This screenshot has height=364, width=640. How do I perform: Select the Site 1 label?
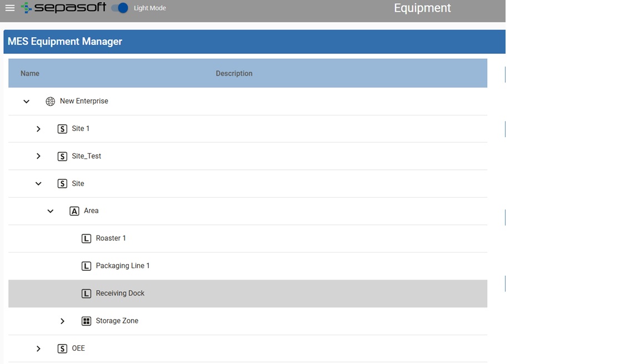[x=81, y=128]
